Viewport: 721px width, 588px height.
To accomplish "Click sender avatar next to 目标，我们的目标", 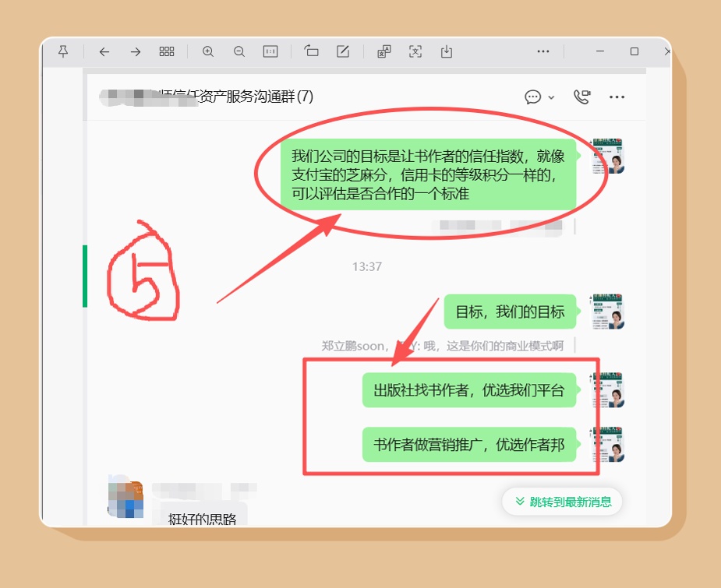I will [x=608, y=312].
